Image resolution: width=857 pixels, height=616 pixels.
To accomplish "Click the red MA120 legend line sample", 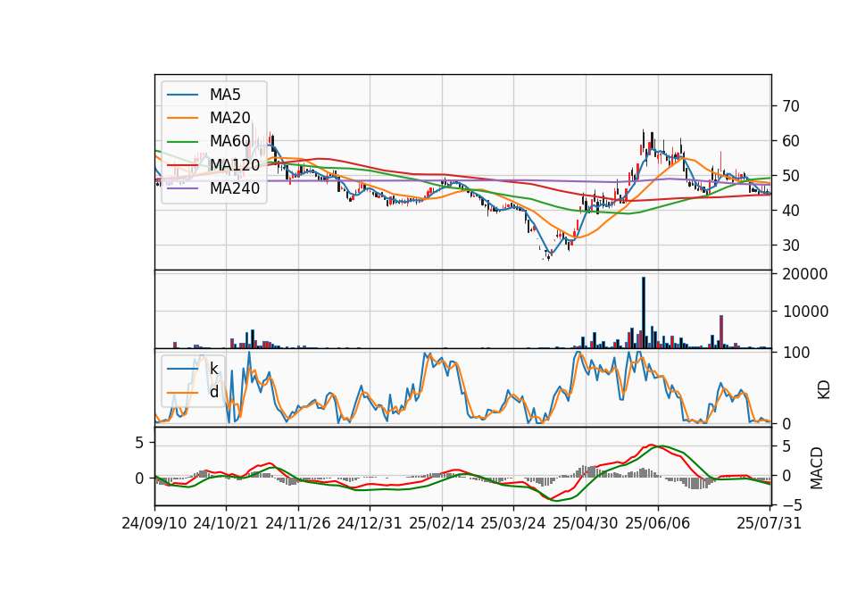I will click(182, 165).
